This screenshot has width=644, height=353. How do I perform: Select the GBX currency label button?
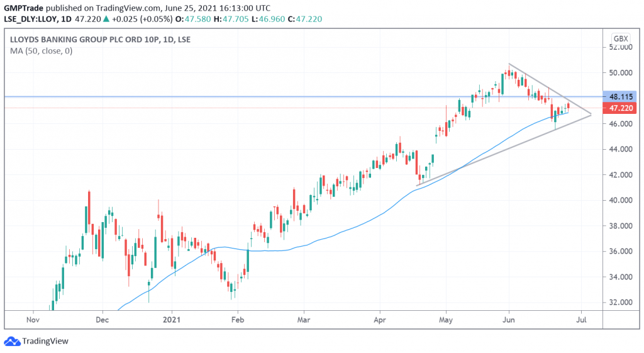click(621, 39)
